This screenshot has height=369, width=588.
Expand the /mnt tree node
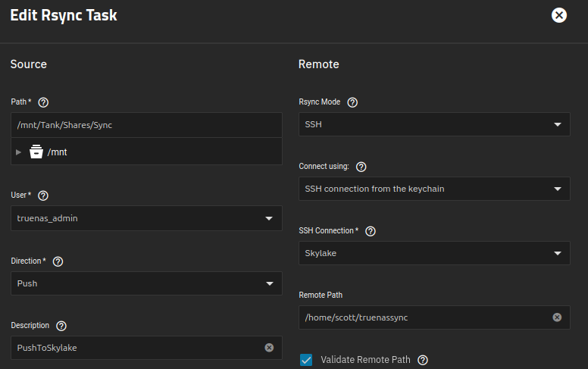click(18, 152)
